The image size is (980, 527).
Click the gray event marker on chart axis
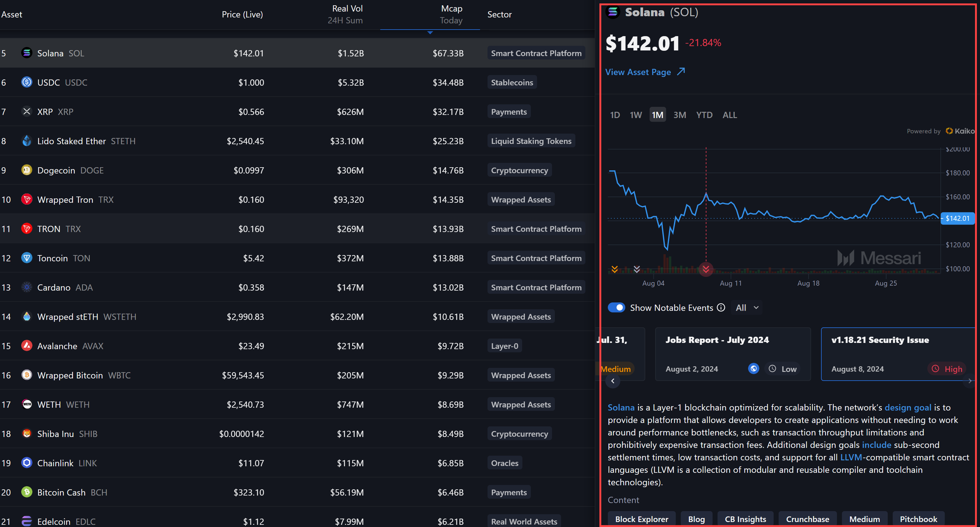click(637, 269)
